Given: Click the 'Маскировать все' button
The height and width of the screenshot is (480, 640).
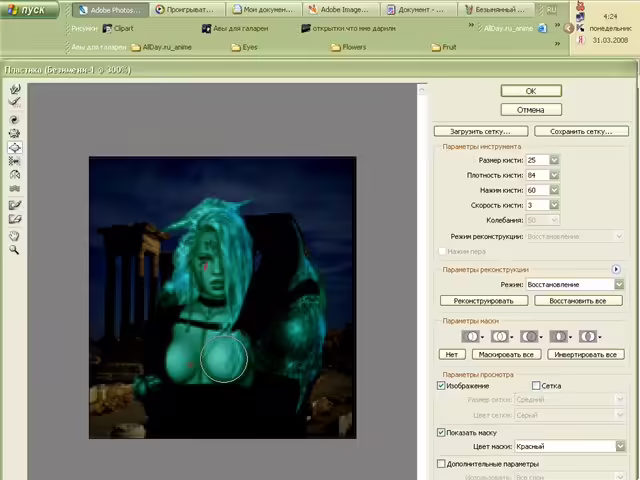Looking at the screenshot, I should [x=507, y=354].
